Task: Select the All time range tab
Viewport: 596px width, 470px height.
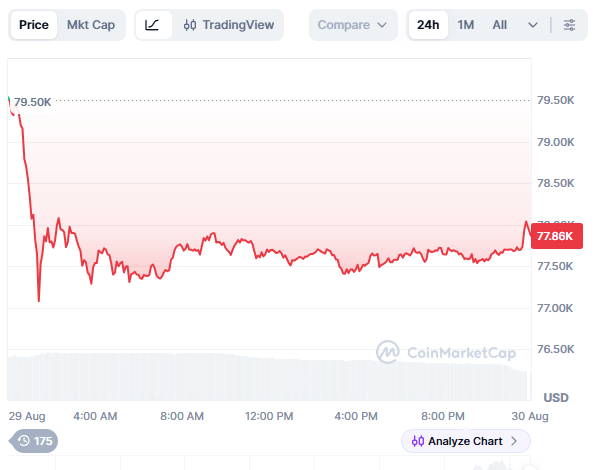Action: click(499, 25)
